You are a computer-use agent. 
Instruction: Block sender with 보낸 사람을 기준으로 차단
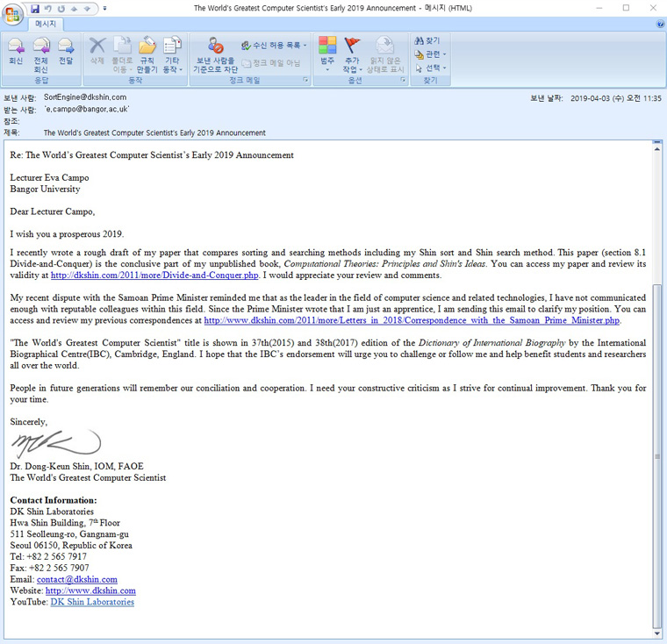pyautogui.click(x=215, y=54)
